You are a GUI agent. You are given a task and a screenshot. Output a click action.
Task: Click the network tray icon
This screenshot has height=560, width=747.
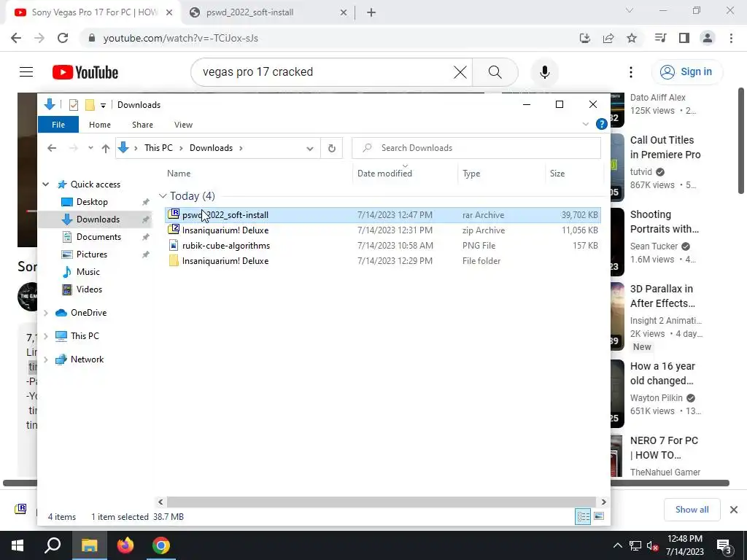635,546
